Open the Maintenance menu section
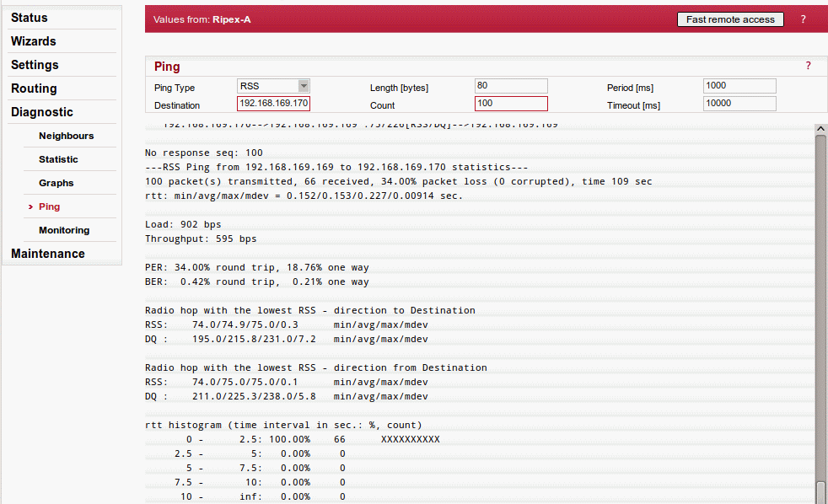This screenshot has width=828, height=504. point(47,254)
